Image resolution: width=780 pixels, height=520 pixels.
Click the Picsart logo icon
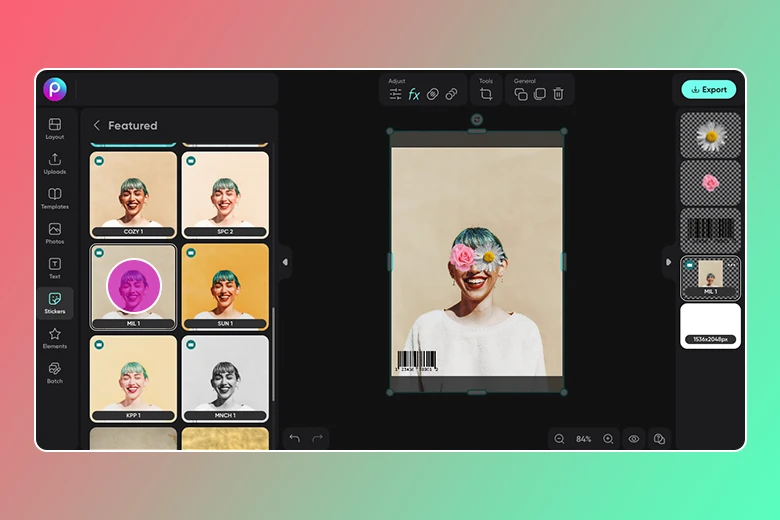coord(55,89)
